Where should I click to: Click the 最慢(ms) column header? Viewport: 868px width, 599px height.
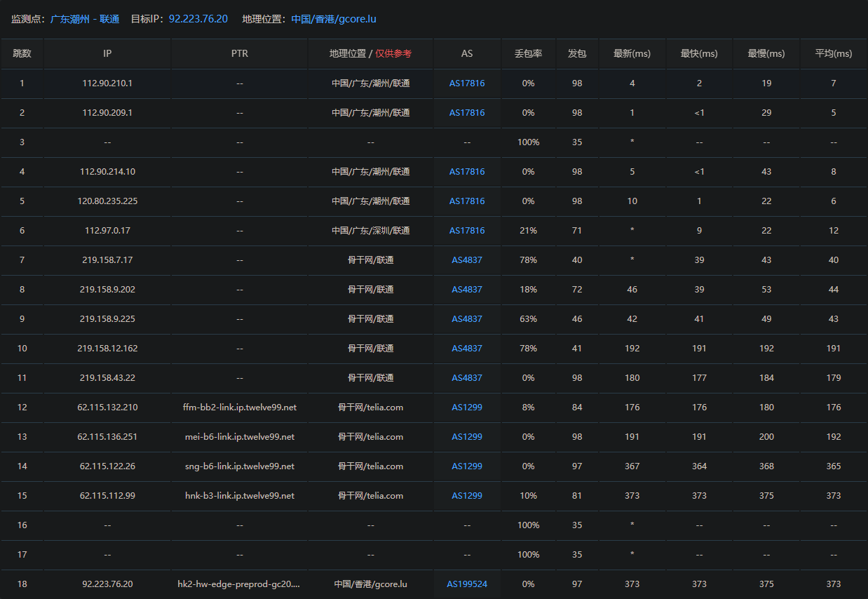pos(766,54)
